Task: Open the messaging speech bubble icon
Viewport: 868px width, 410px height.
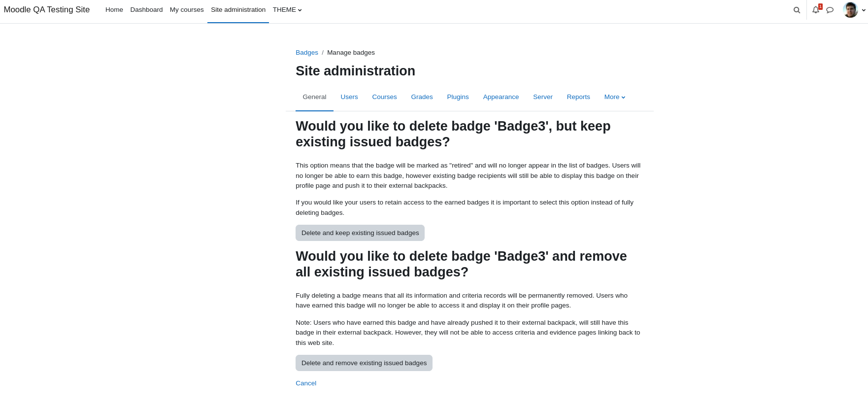Action: pos(830,10)
